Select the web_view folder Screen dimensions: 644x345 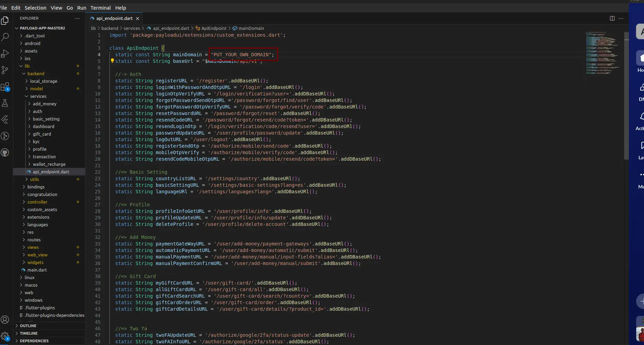pos(37,255)
